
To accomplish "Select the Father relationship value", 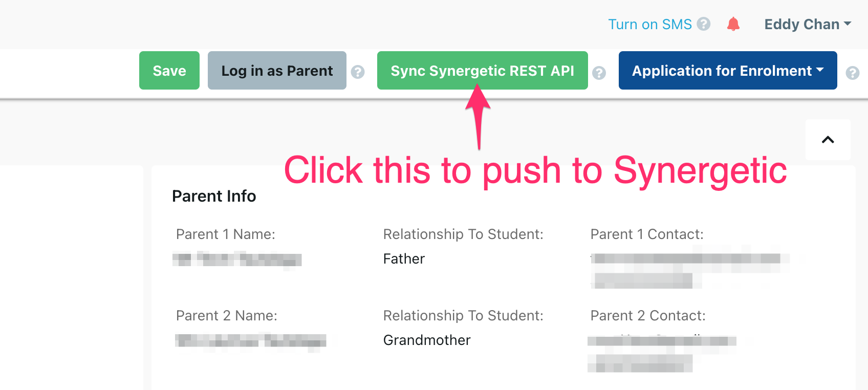I will pyautogui.click(x=404, y=258).
